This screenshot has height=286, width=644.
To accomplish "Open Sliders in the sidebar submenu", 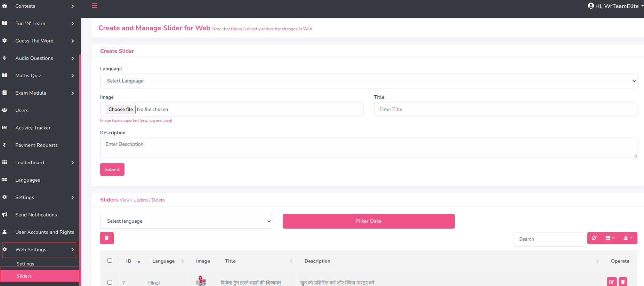I will [24, 276].
